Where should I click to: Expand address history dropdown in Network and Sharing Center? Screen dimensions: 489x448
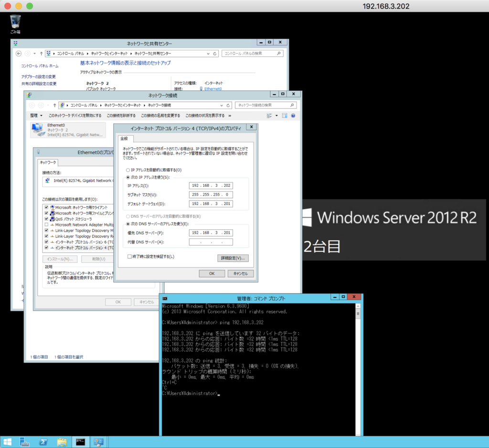coord(208,53)
